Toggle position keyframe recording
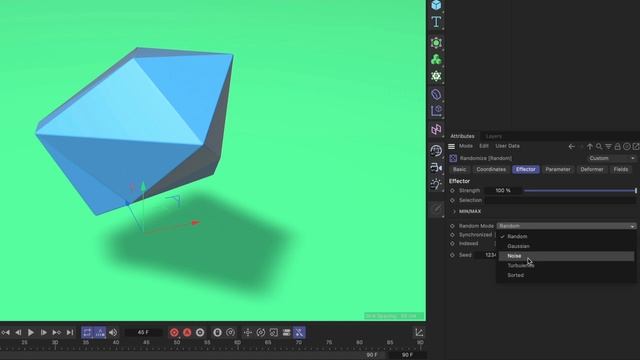This screenshot has width=640, height=360. click(248, 333)
